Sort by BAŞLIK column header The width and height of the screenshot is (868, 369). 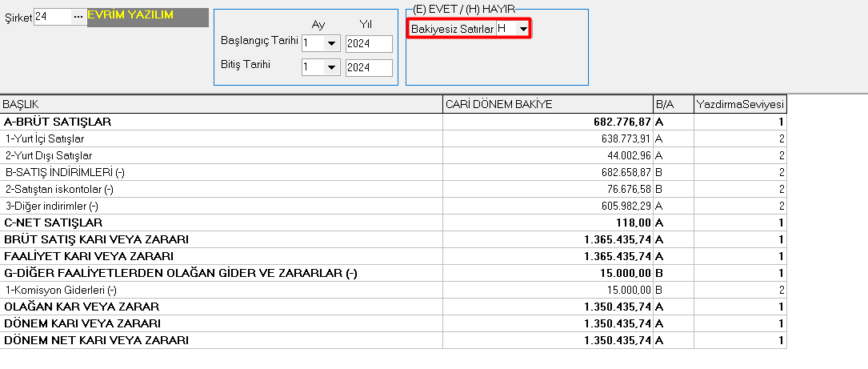[x=222, y=104]
